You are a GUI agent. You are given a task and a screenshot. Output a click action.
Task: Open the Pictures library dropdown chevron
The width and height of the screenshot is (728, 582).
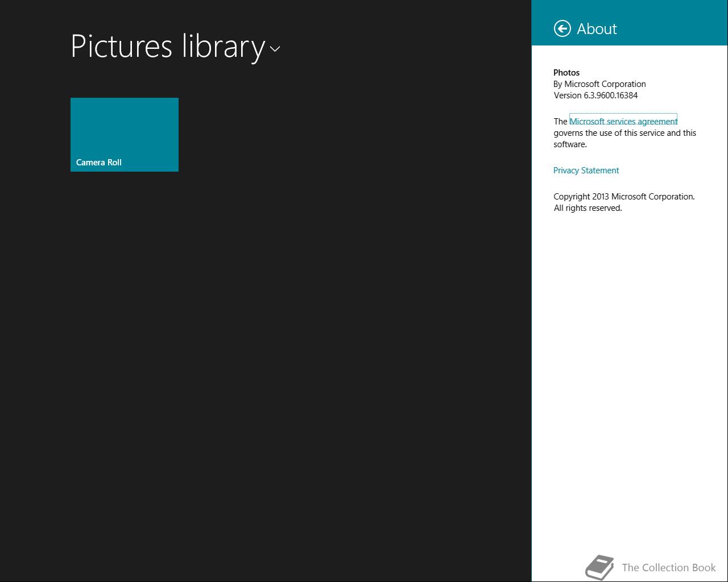point(275,49)
